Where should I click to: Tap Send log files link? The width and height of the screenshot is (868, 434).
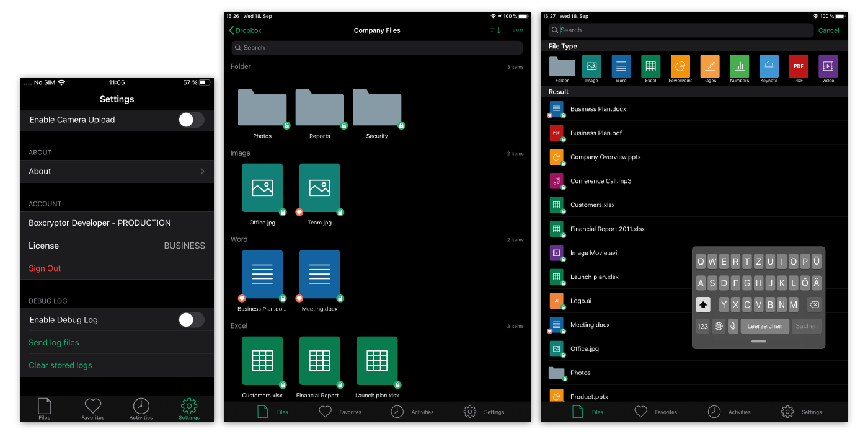(x=54, y=342)
